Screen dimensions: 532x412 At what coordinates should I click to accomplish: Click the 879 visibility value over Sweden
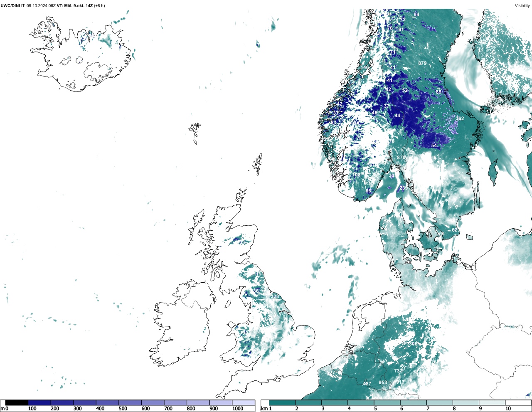tap(422, 63)
